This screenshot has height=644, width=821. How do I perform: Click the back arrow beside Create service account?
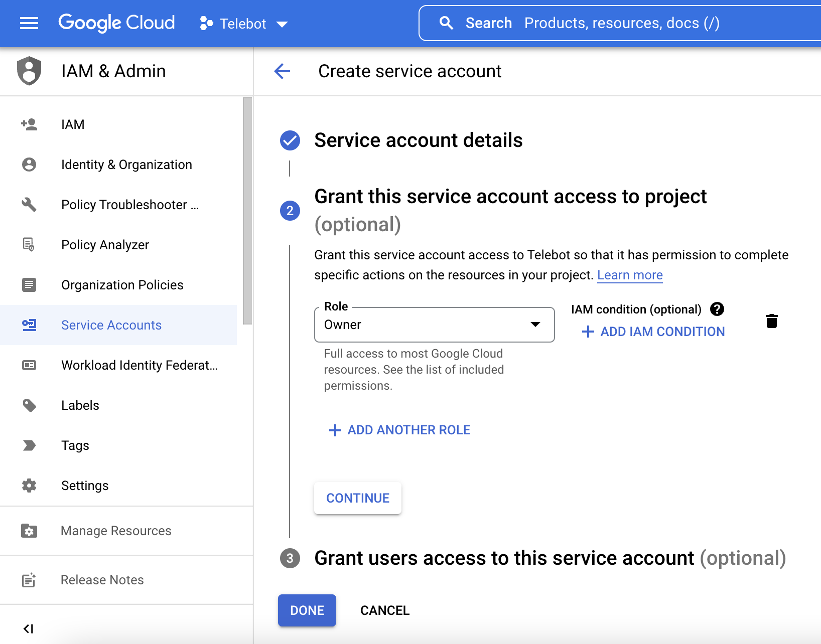(x=282, y=71)
